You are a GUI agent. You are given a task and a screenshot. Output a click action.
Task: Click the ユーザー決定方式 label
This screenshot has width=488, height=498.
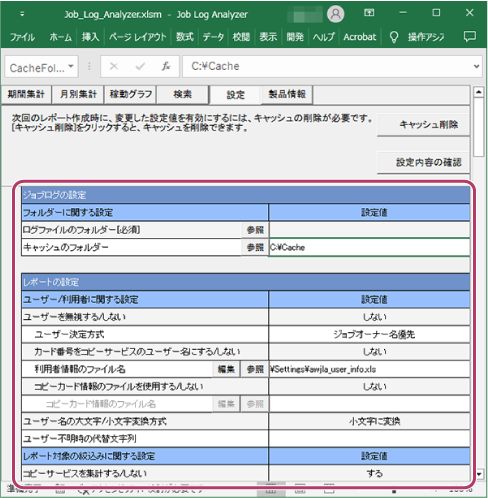[69, 334]
